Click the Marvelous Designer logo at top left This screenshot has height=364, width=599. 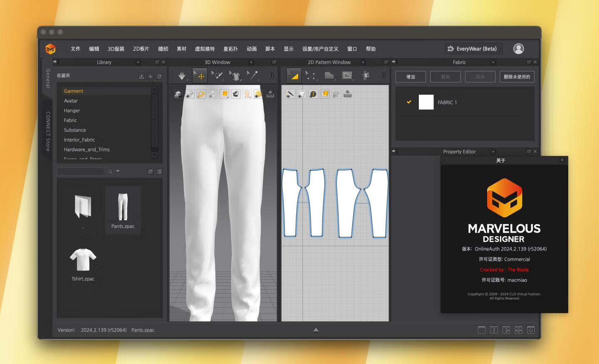coord(52,49)
